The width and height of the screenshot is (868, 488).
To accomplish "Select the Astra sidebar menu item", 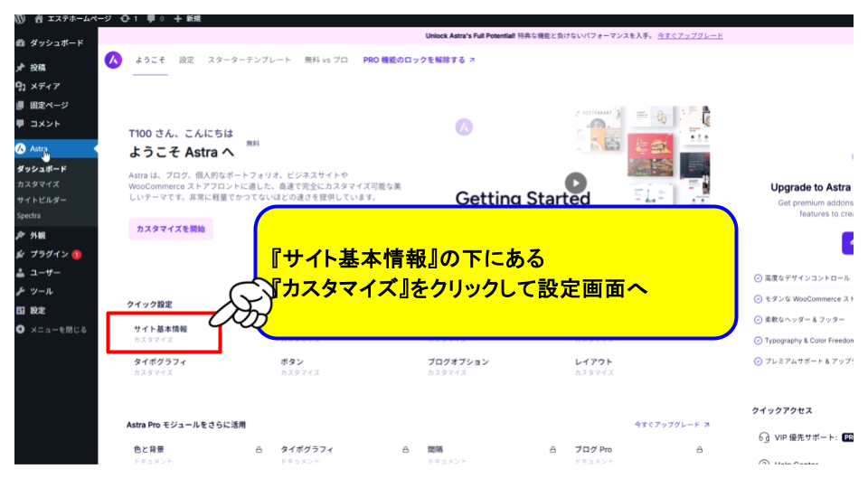I will pyautogui.click(x=56, y=148).
